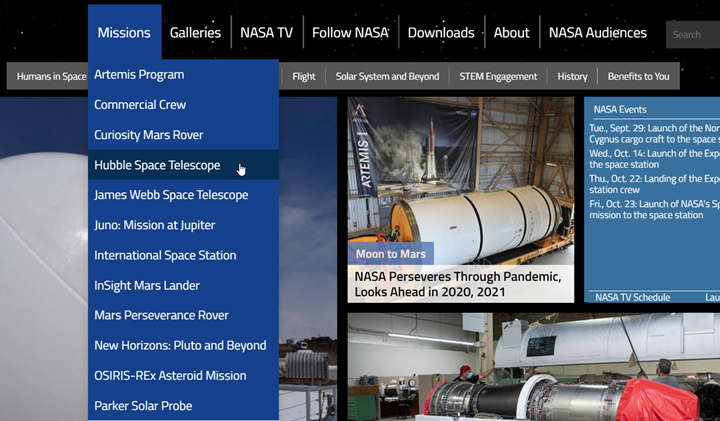
Task: Open the NASA TV Schedule link
Action: (632, 297)
